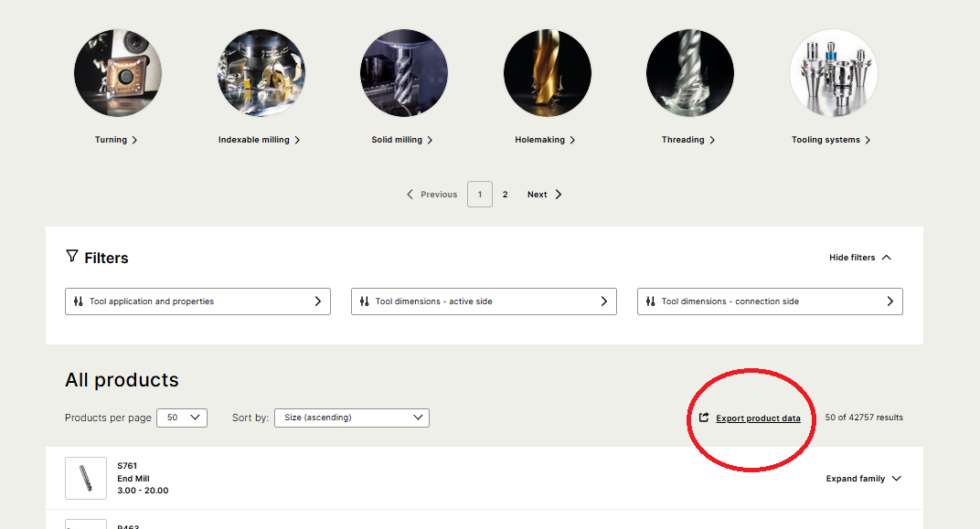
Task: Open the Products per page dropdown
Action: [x=182, y=418]
